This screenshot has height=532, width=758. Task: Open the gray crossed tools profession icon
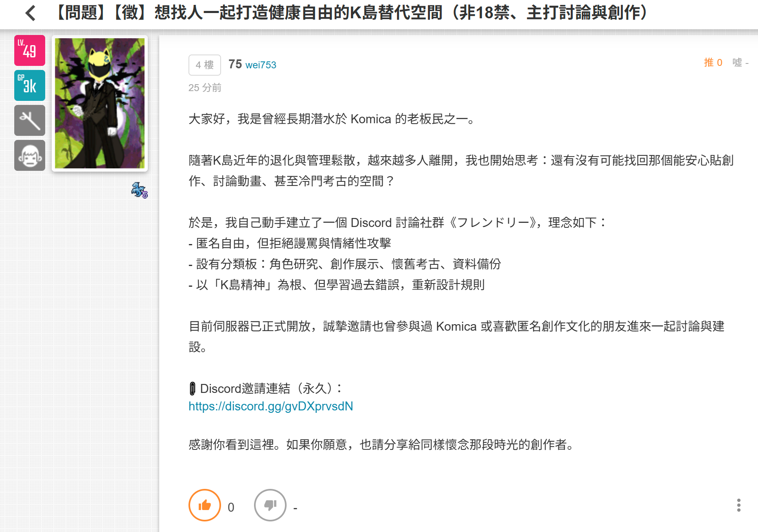coord(30,120)
